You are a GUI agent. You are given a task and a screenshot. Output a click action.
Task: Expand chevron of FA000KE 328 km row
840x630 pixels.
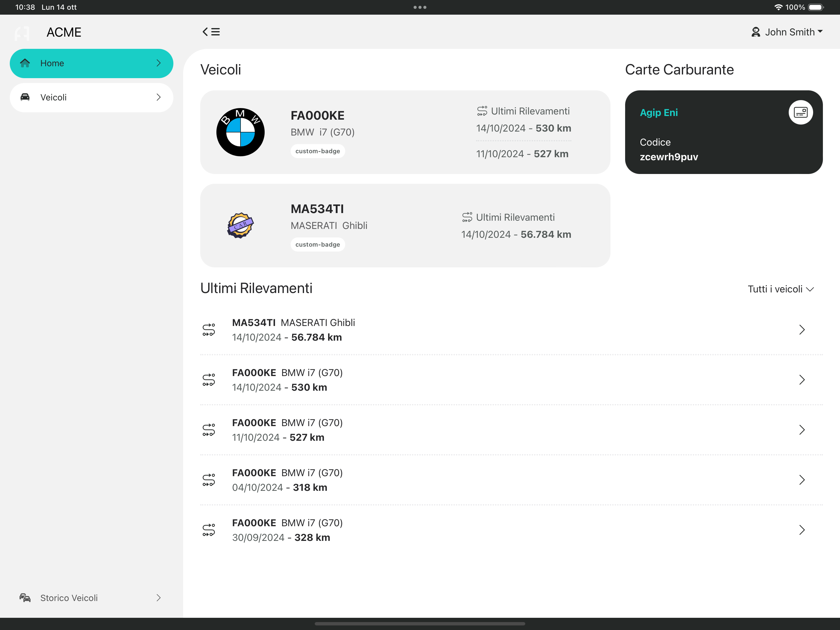[x=802, y=530]
